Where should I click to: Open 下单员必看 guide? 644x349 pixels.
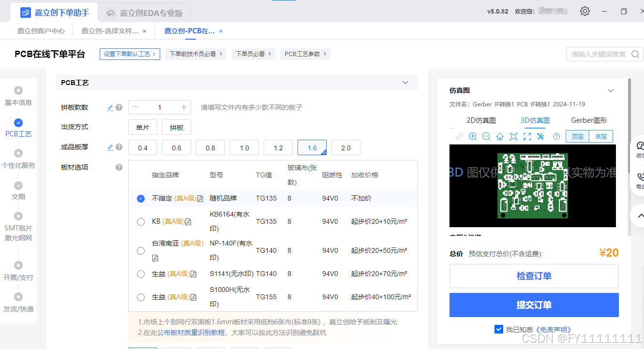click(254, 54)
